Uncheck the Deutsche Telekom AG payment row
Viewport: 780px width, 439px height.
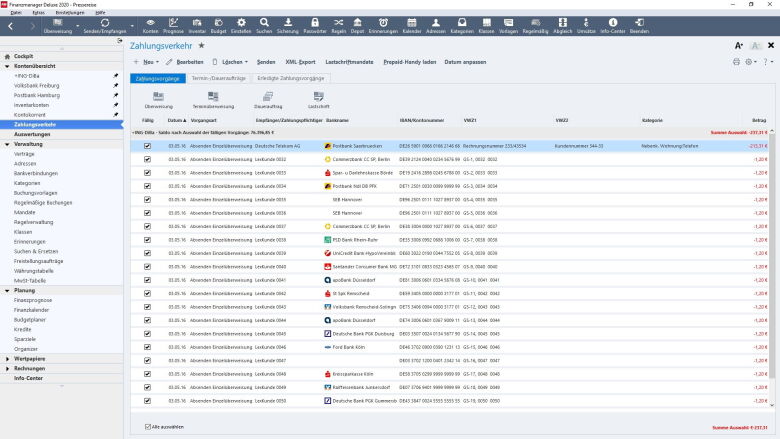(x=147, y=145)
